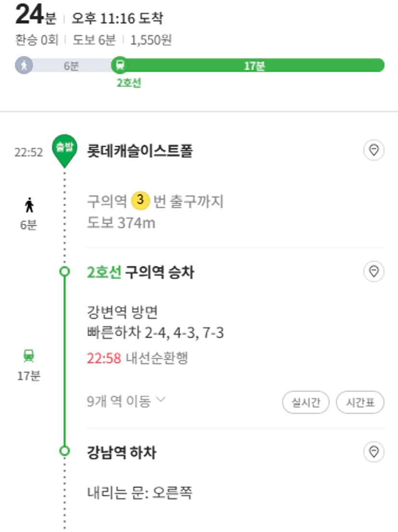The image size is (398, 532).
Task: Tap the green train icon above 17분
Action: [x=29, y=356]
